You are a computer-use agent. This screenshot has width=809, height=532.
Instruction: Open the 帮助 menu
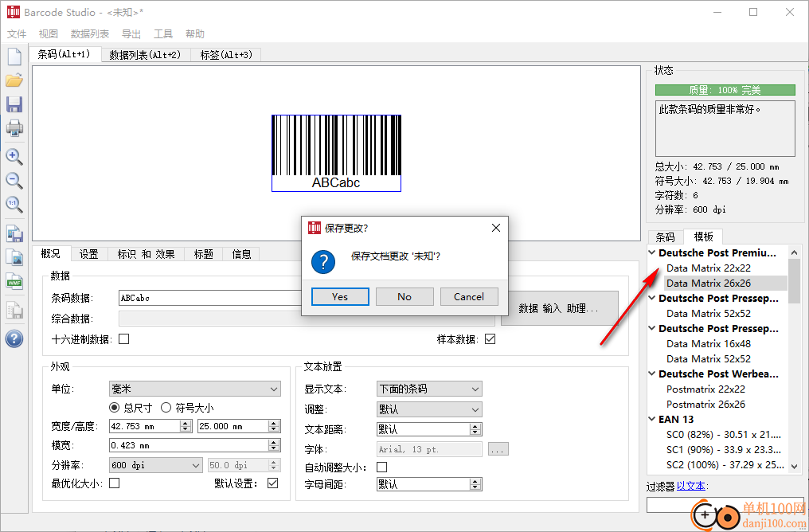pos(195,34)
